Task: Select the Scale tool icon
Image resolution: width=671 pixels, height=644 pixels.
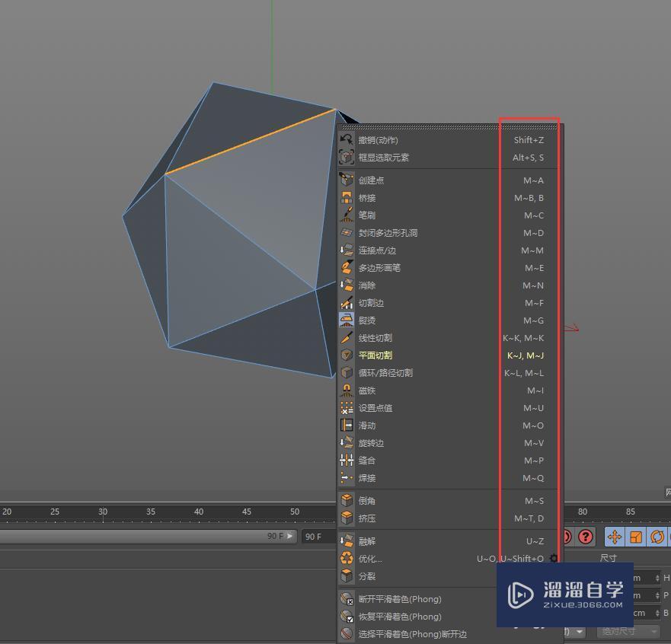Action: [638, 537]
